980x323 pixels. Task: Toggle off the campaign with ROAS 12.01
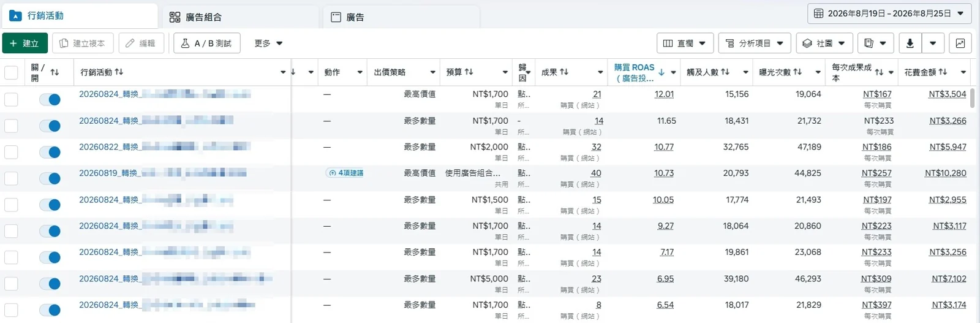(x=50, y=99)
